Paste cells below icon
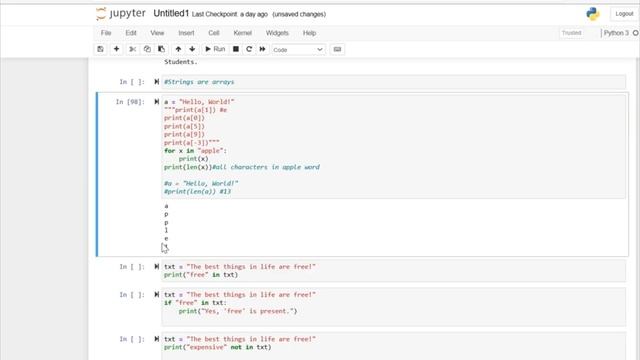The height and width of the screenshot is (360, 640). (162, 49)
